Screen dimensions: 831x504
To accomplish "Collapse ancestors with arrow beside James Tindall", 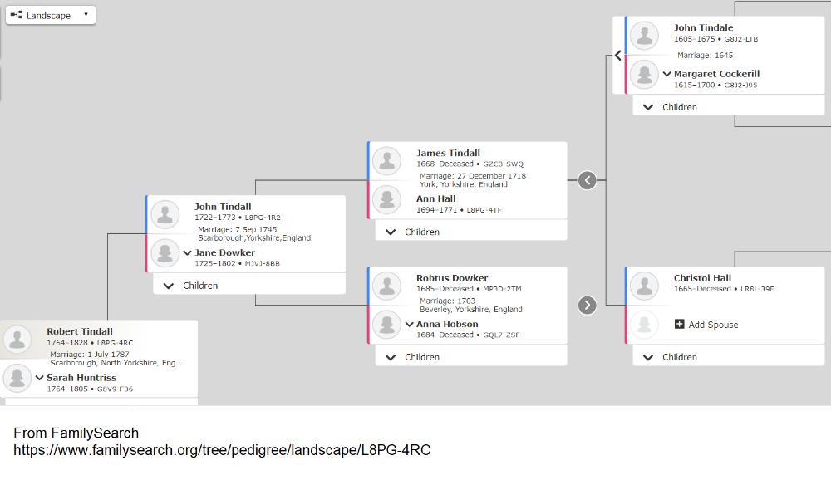I will click(587, 180).
